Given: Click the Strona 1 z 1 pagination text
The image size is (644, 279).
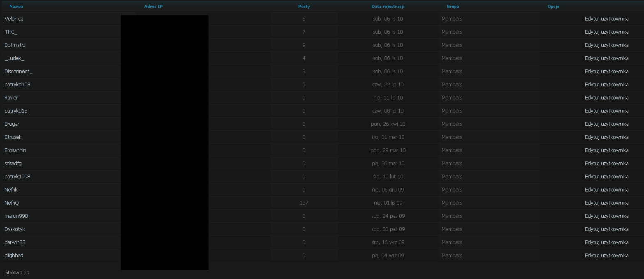Looking at the screenshot, I should point(17,272).
